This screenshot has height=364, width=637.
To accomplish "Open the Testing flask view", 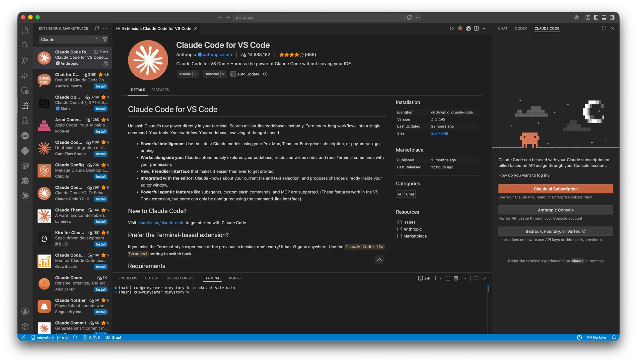I will [x=25, y=121].
